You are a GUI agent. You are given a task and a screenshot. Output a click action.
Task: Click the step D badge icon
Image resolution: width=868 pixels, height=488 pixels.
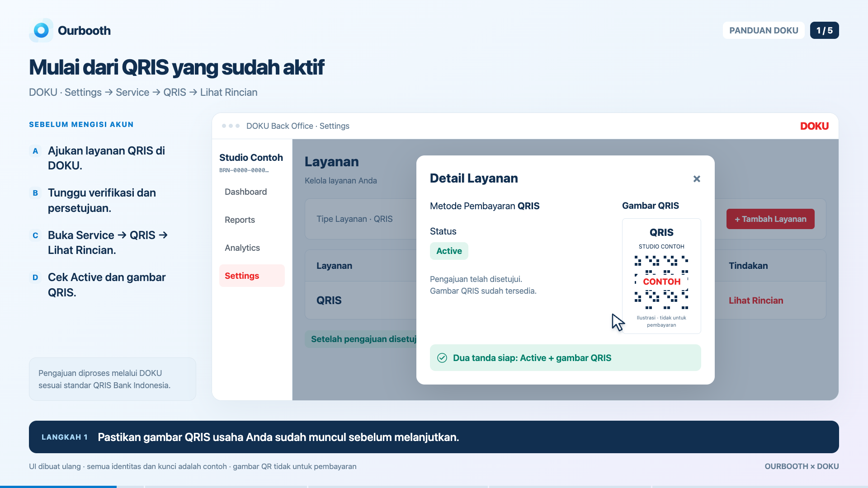click(35, 277)
